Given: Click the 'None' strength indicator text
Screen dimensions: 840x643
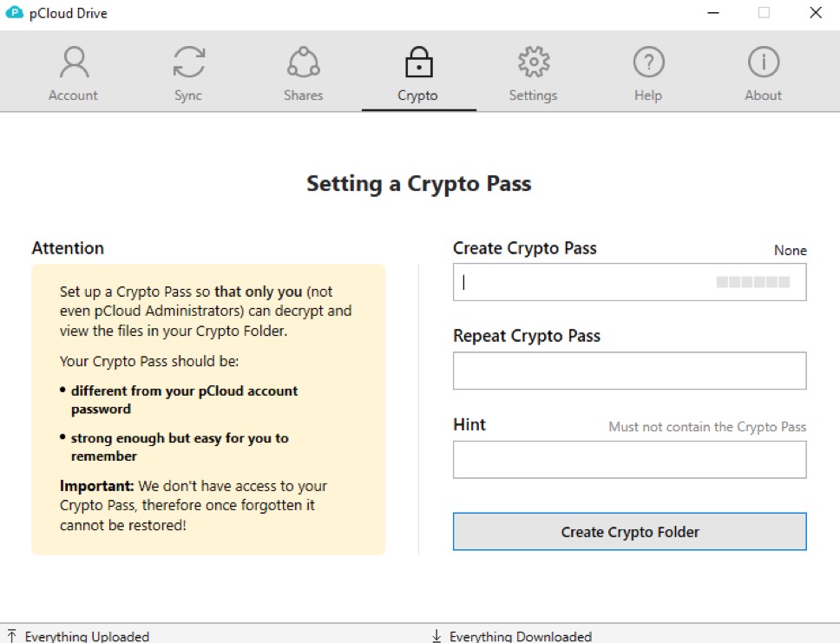Looking at the screenshot, I should [x=791, y=250].
